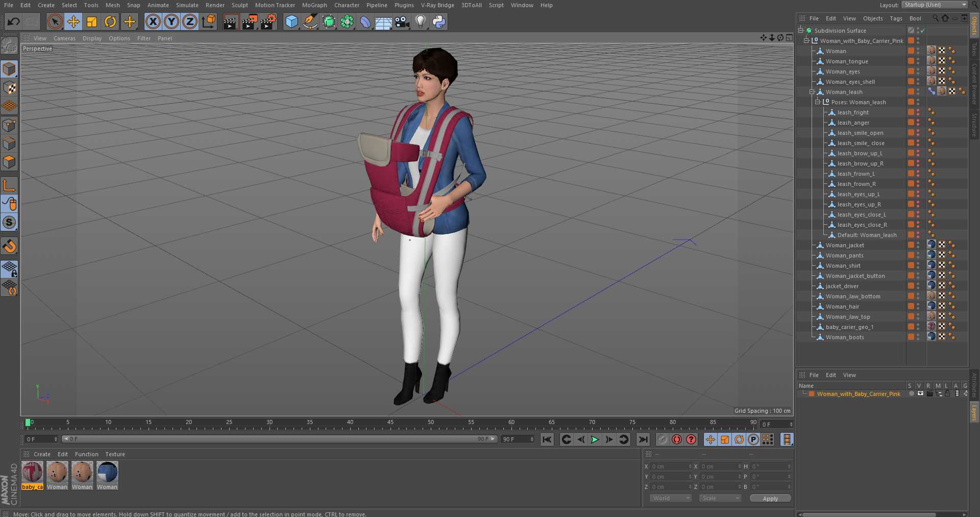Open the World coordinate dropdown
This screenshot has width=980, height=517.
pos(671,498)
